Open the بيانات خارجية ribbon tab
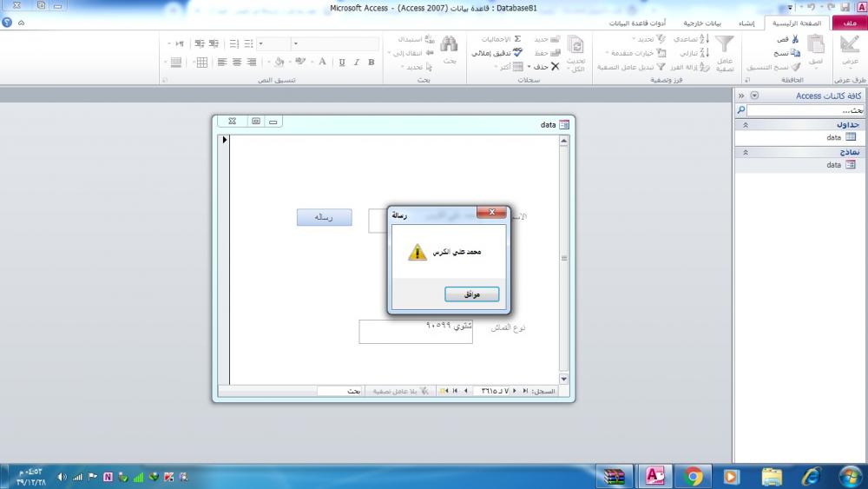The image size is (868, 489). (x=702, y=23)
